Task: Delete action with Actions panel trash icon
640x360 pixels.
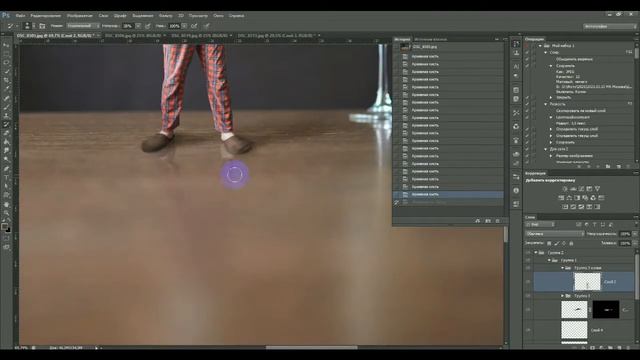Action: pyautogui.click(x=629, y=167)
